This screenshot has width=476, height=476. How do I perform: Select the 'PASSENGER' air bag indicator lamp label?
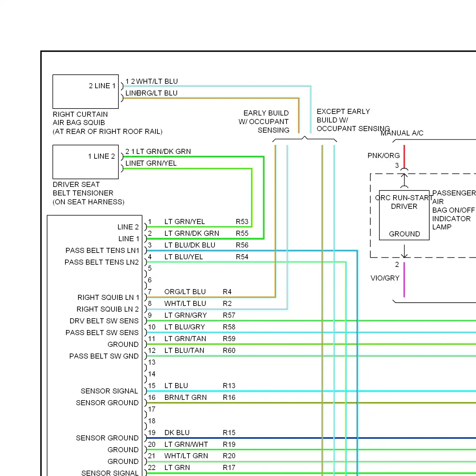pos(454,193)
